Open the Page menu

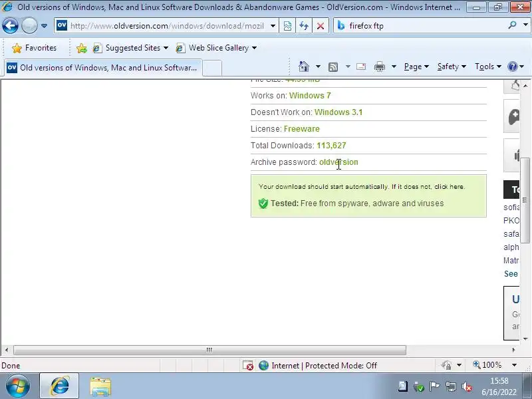pyautogui.click(x=416, y=66)
